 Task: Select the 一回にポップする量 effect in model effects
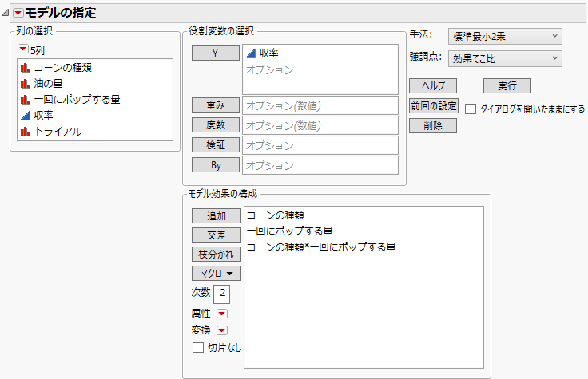289,231
